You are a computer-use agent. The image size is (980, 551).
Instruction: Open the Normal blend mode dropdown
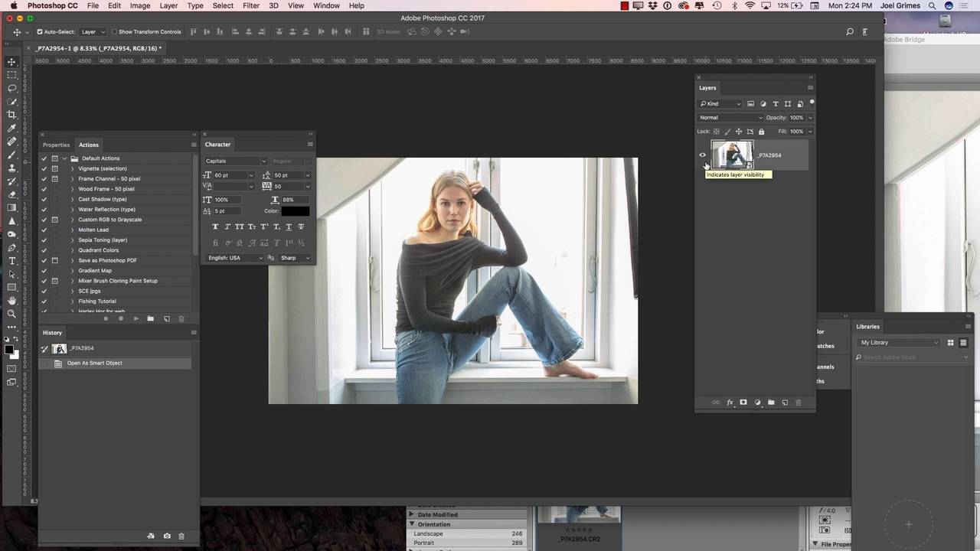(x=730, y=118)
